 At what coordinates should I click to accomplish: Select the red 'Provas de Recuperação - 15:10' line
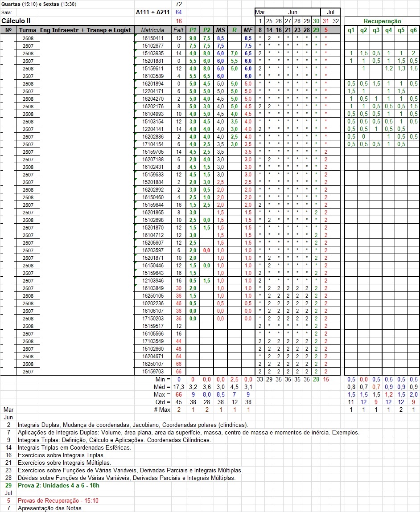point(58,500)
